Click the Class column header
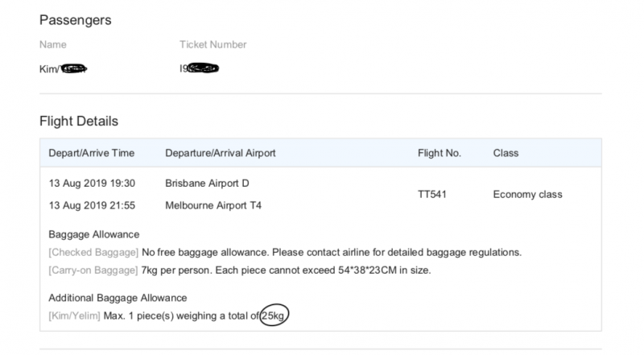The width and height of the screenshot is (644, 355). 506,153
